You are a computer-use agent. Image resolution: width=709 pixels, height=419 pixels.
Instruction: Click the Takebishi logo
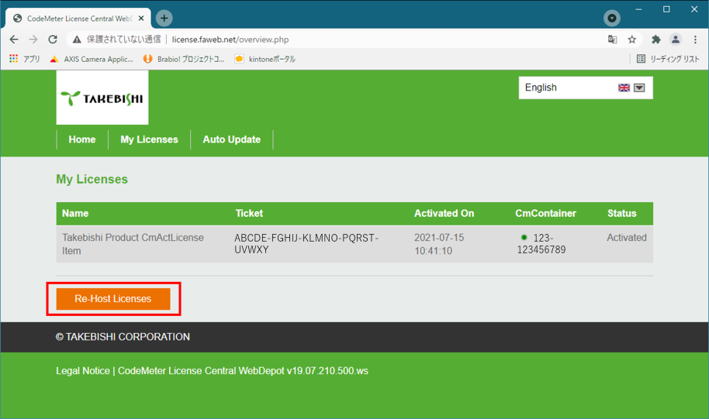pos(102,97)
